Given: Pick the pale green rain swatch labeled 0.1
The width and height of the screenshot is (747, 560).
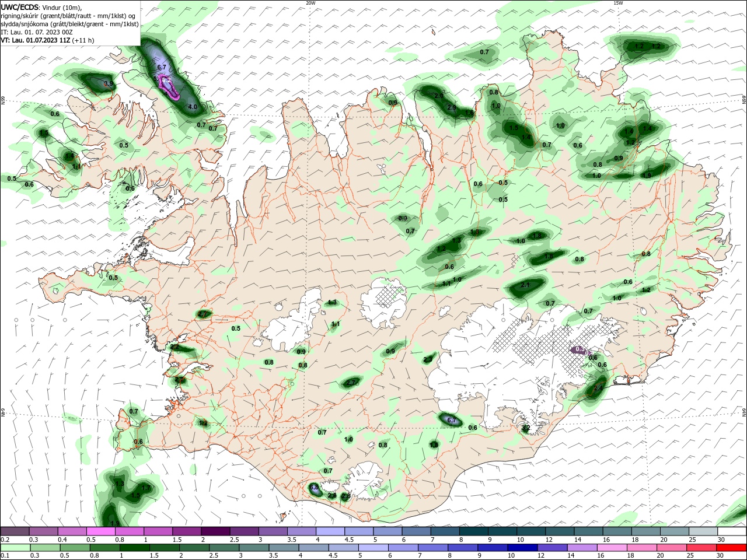Looking at the screenshot, I should (x=15, y=548).
